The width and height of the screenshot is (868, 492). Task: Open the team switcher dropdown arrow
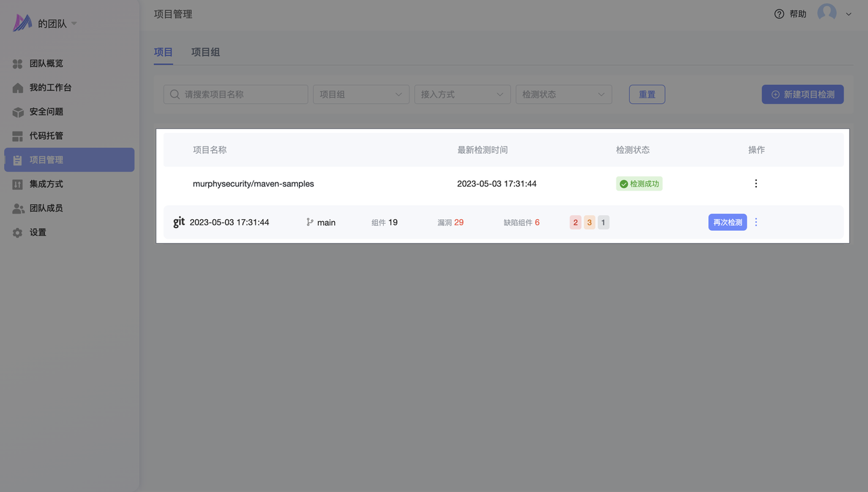75,24
